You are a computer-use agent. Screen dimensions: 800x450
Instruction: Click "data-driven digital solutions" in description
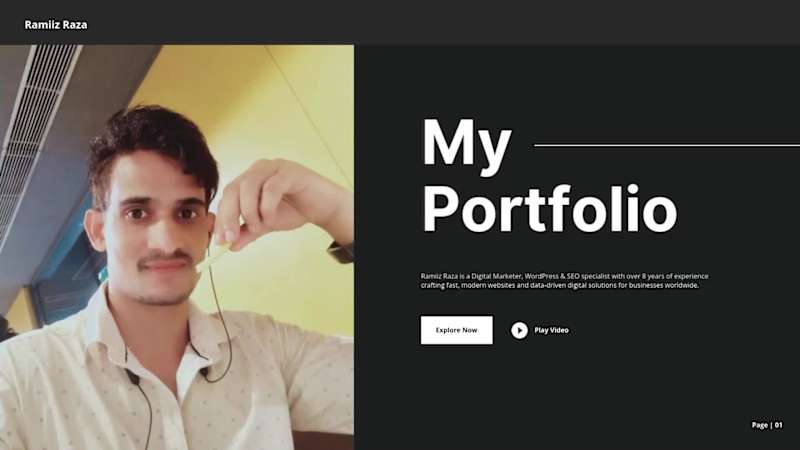click(x=573, y=285)
